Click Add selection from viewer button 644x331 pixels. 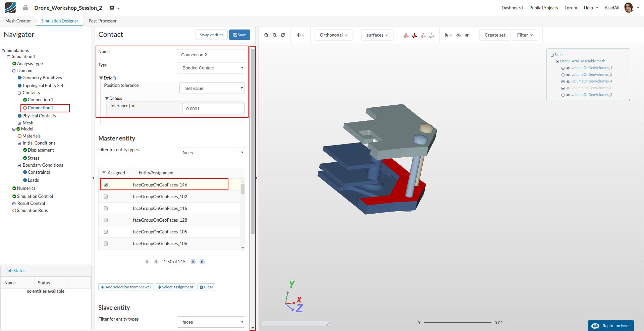click(126, 287)
